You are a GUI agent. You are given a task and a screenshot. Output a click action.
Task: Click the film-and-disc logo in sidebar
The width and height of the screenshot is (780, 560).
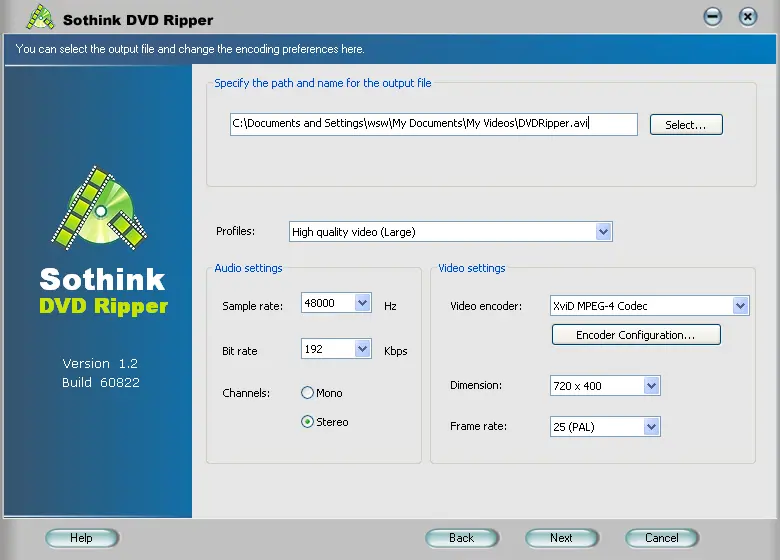(x=99, y=208)
